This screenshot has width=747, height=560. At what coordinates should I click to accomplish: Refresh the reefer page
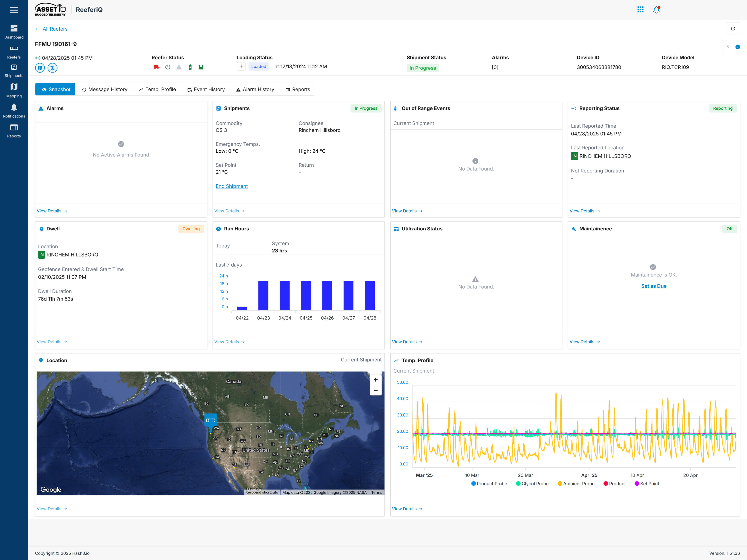[x=733, y=29]
